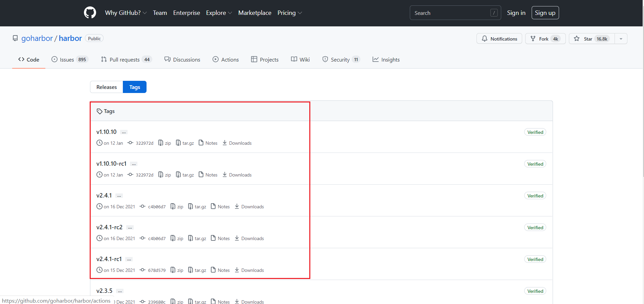Open Downloads for v2.4.1-rc2
The height and width of the screenshot is (304, 644).
[x=249, y=238]
